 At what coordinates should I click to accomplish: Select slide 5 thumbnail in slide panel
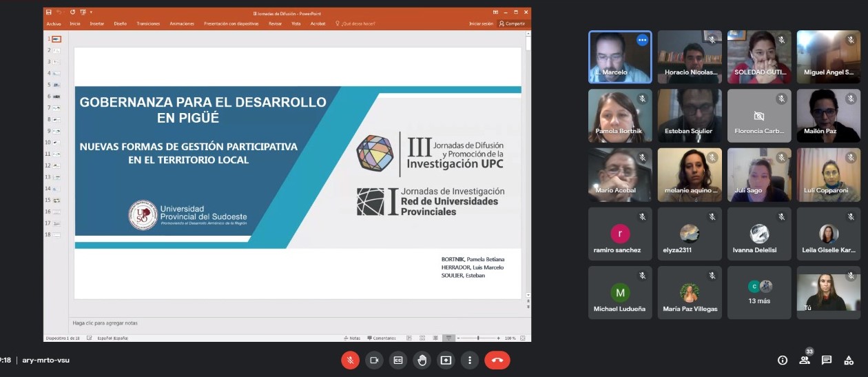(56, 85)
